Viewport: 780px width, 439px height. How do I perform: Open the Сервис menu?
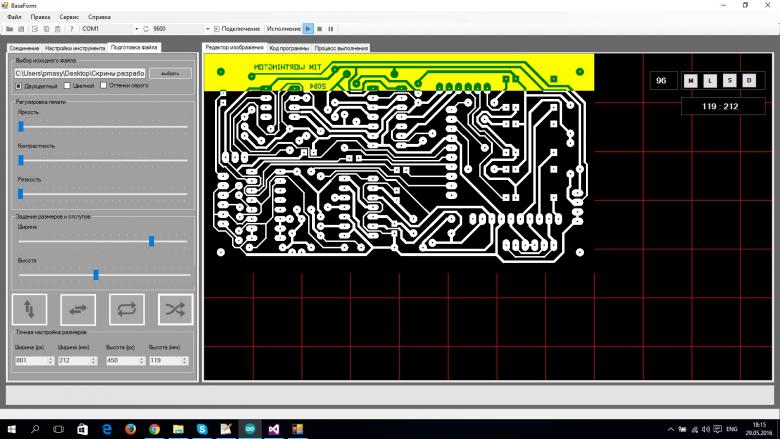(70, 17)
